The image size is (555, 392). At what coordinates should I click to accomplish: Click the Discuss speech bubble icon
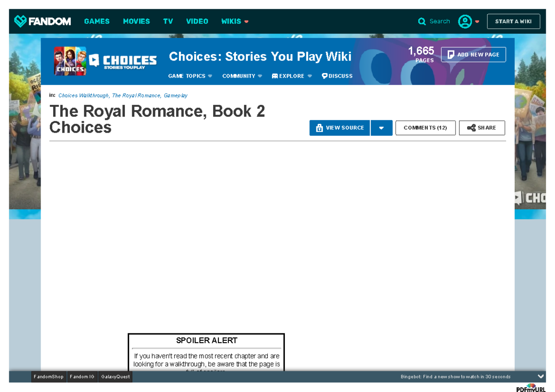pyautogui.click(x=325, y=76)
